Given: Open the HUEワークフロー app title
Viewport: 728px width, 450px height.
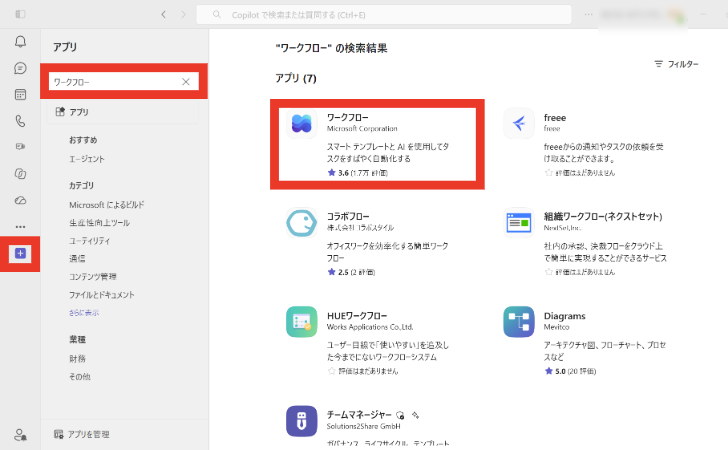Looking at the screenshot, I should (357, 316).
